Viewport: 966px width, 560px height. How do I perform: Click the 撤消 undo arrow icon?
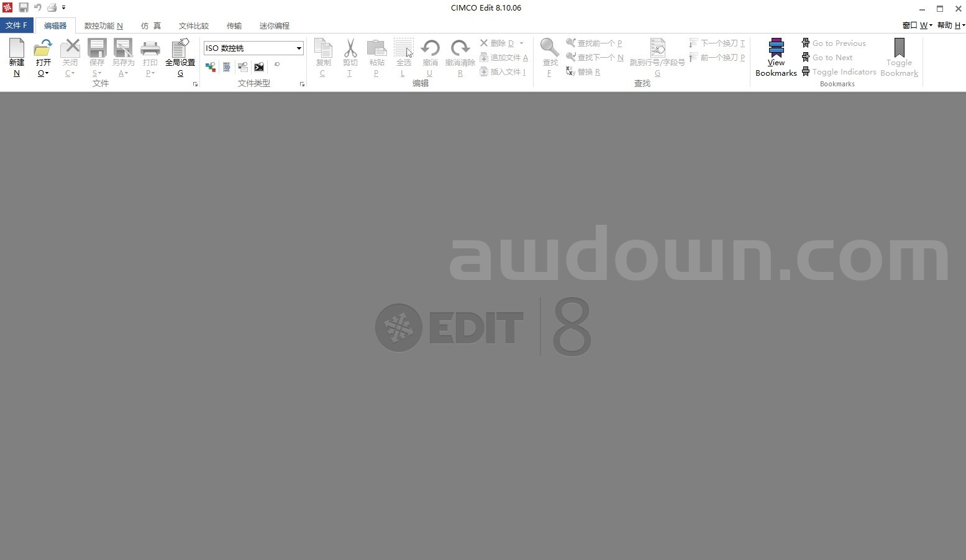coord(430,48)
